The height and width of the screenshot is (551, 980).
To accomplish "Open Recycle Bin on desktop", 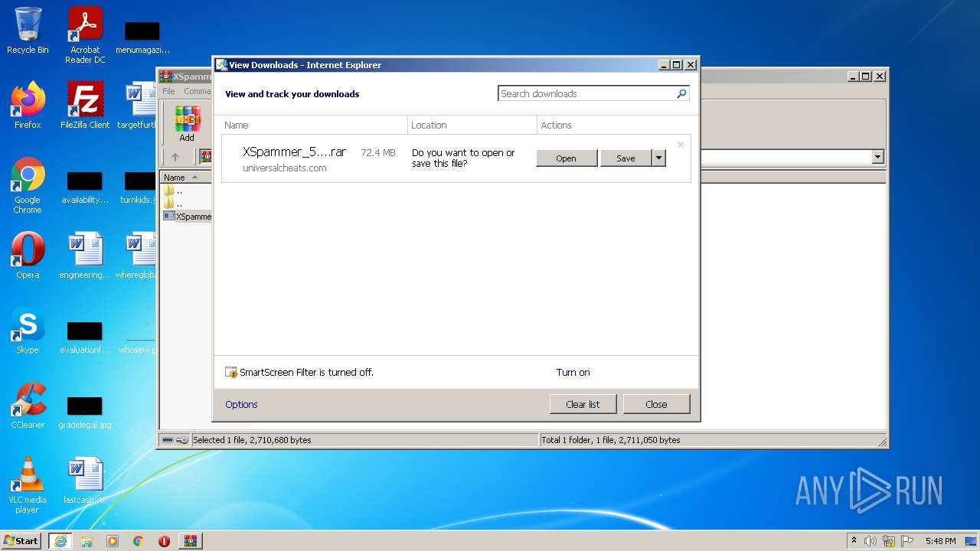I will pyautogui.click(x=28, y=31).
